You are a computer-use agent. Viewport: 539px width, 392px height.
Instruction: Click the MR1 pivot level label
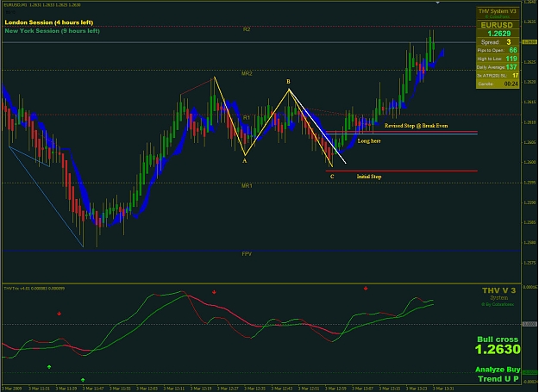(x=247, y=186)
